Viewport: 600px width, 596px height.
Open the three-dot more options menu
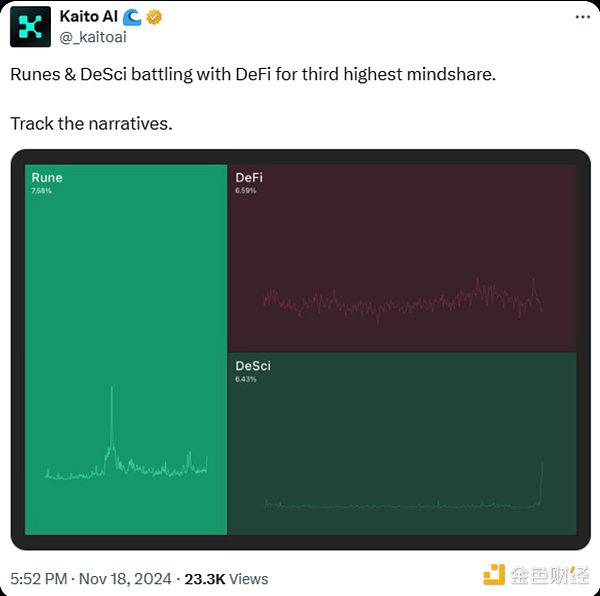tap(582, 17)
